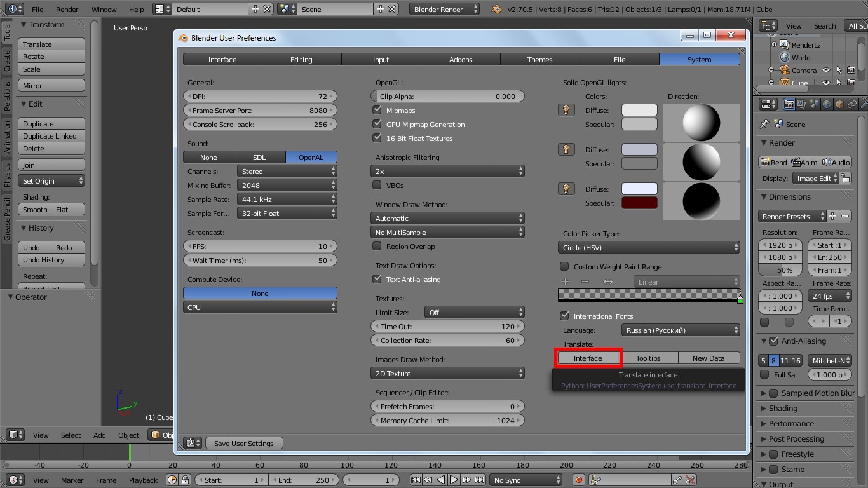Viewport: 868px width, 488px height.
Task: Open the Channels Stereo dropdown
Action: [x=287, y=172]
